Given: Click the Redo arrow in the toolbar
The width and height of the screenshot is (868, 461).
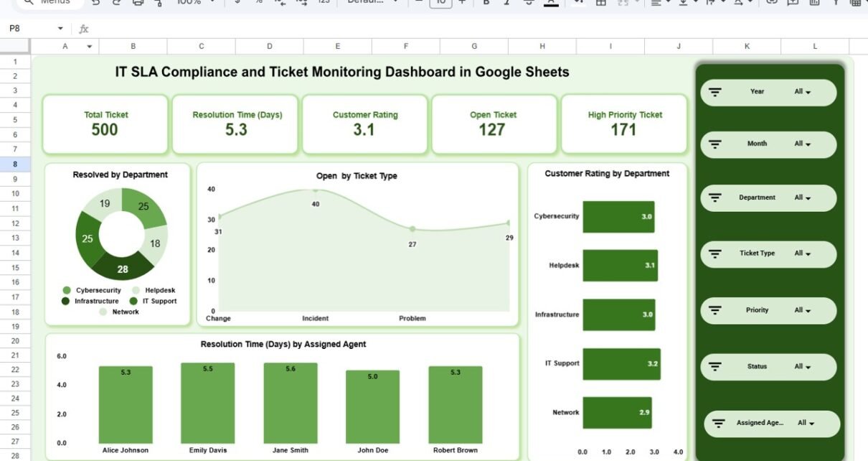Looking at the screenshot, I should point(116,3).
